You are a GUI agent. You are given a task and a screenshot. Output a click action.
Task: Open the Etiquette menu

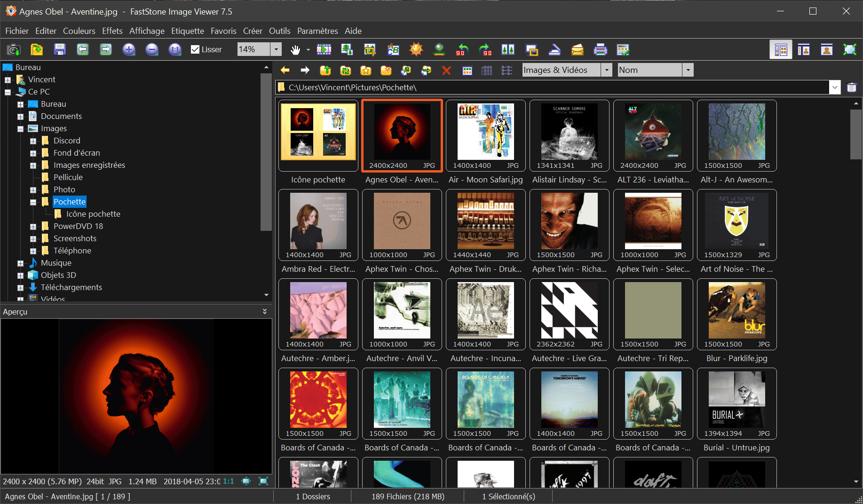(x=188, y=31)
